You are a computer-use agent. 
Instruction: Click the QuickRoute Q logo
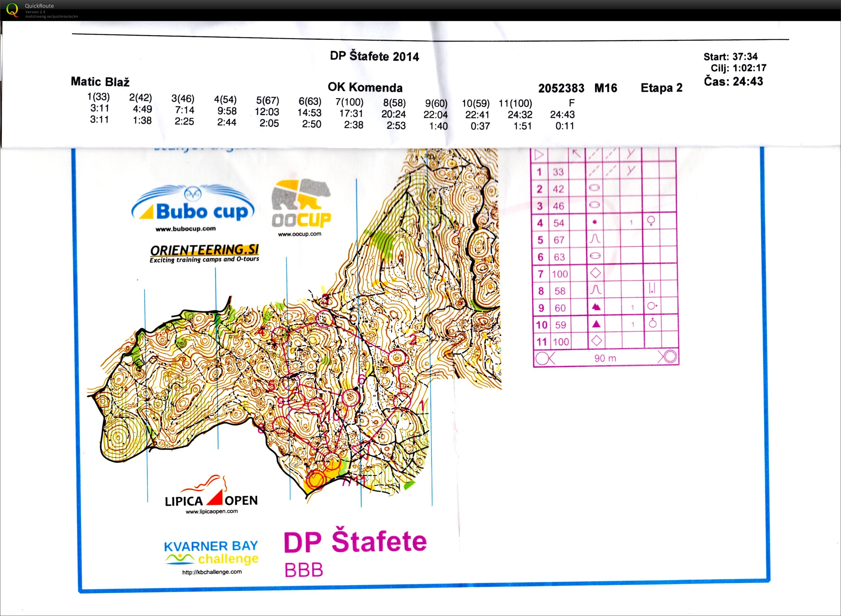pos(12,10)
